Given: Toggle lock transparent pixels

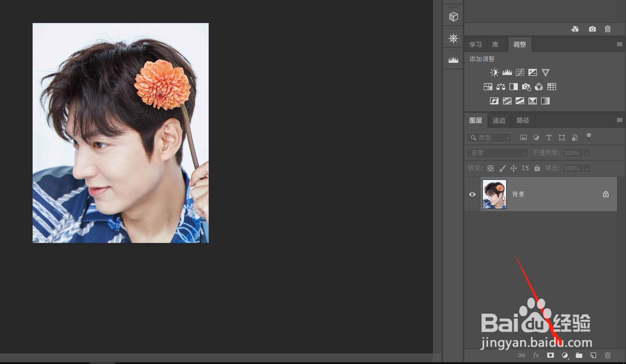Looking at the screenshot, I should tap(491, 168).
